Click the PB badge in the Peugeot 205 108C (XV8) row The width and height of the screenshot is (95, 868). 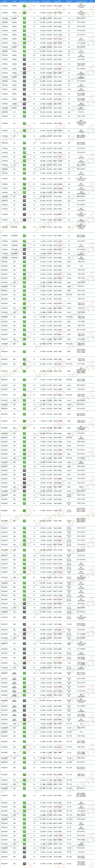(24, 262)
